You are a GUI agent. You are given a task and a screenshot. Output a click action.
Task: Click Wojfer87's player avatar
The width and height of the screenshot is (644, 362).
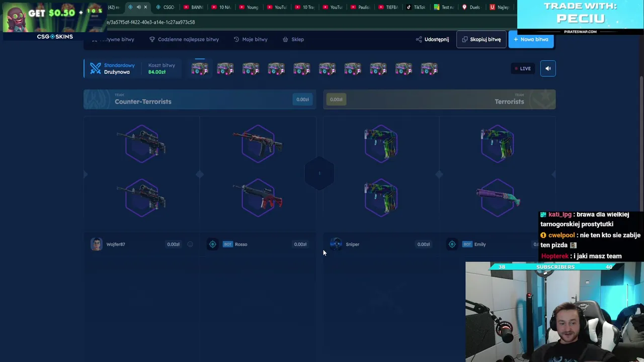click(96, 244)
